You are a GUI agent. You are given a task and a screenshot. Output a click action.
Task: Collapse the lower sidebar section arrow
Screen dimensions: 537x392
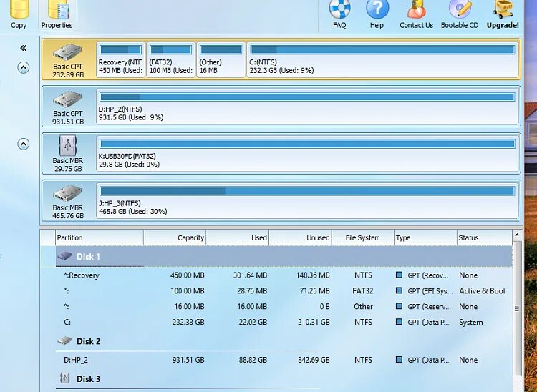tap(23, 144)
